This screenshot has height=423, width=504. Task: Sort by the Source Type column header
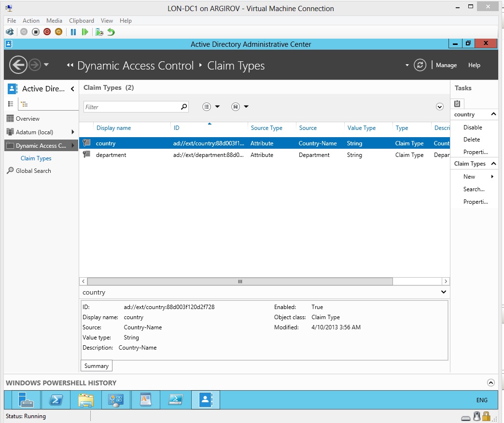(266, 128)
